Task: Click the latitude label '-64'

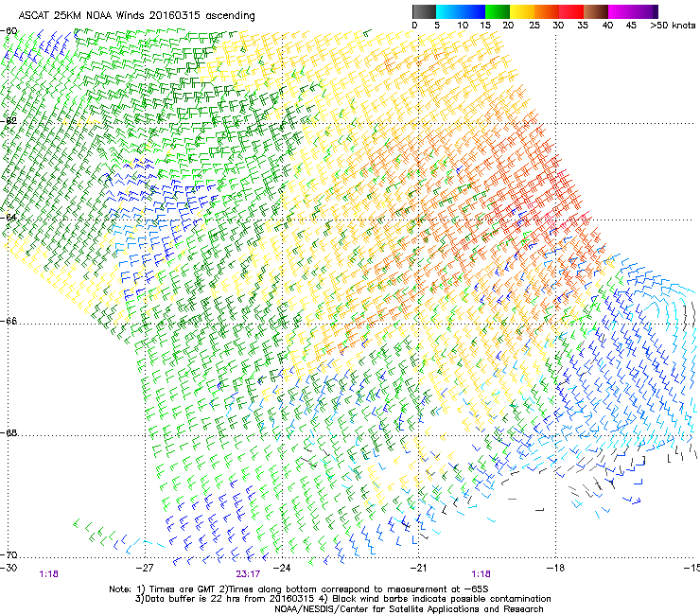Action: pyautogui.click(x=9, y=218)
